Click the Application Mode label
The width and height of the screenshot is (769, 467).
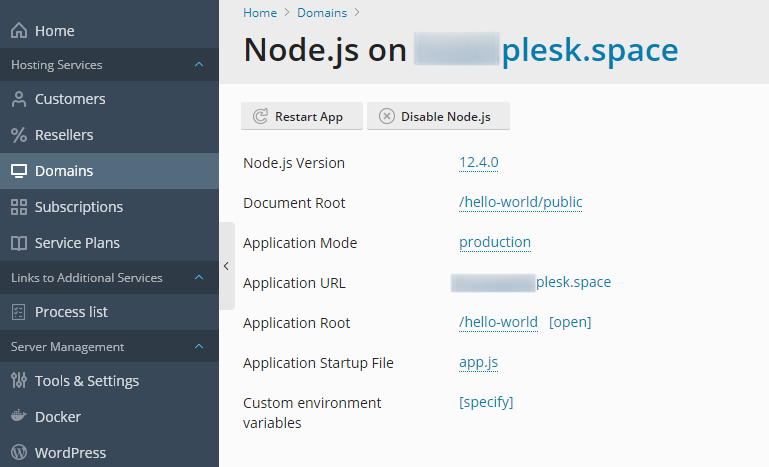point(300,243)
